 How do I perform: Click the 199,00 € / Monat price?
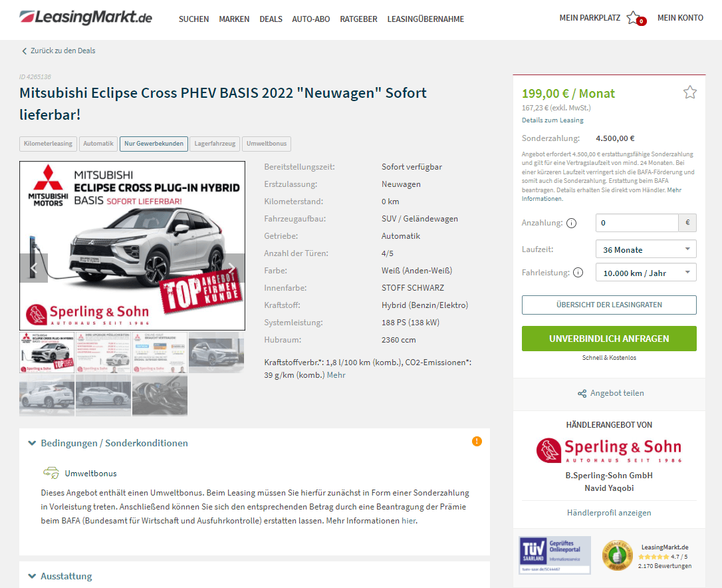coord(568,94)
